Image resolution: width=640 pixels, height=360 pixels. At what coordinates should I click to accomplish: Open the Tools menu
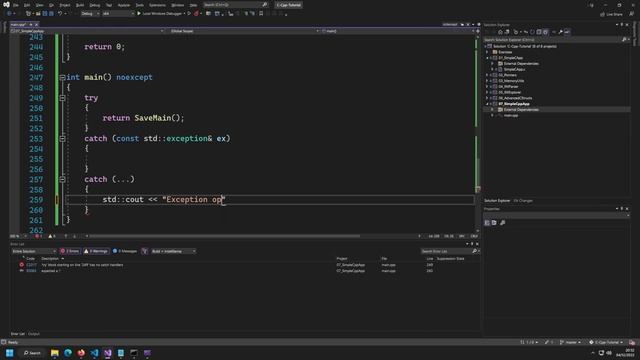(140, 5)
